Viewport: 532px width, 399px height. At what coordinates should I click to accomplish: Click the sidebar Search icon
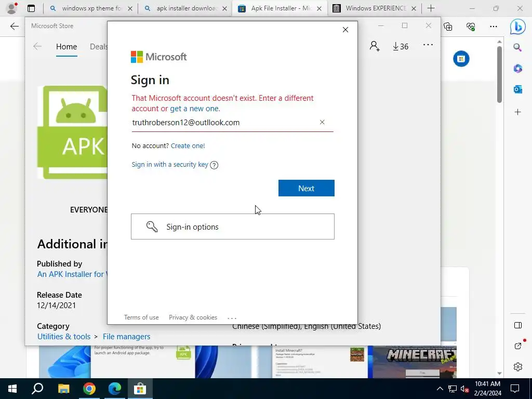click(517, 47)
